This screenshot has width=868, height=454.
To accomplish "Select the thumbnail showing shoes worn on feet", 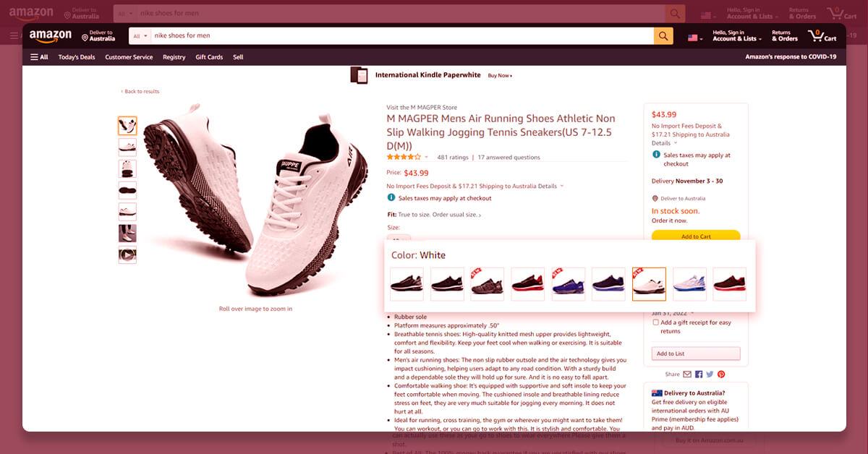I will coord(127,233).
